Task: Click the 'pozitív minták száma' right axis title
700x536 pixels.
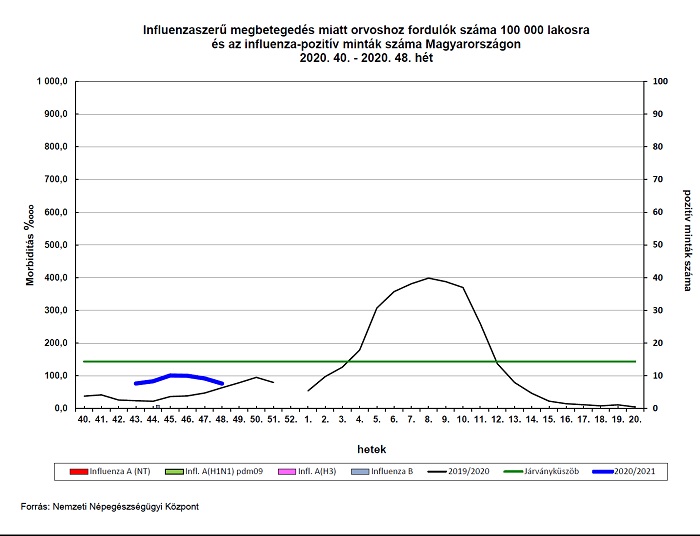Action: pyautogui.click(x=687, y=240)
